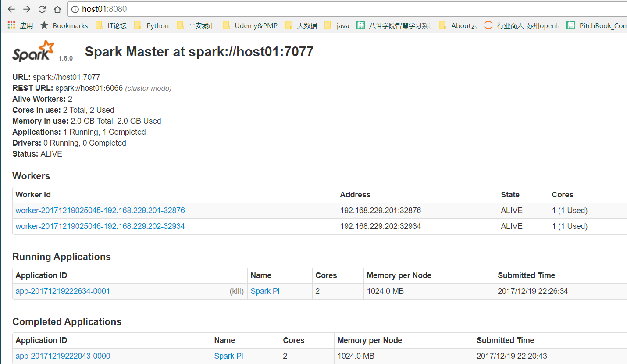Click submitted time 2017/12/19 22:20:43
The image size is (627, 364).
click(x=512, y=356)
